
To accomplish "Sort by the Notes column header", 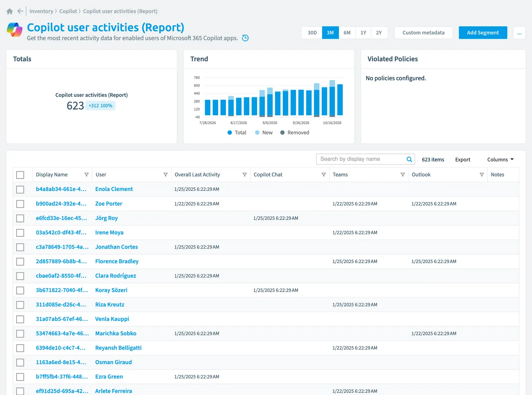I will click(497, 175).
